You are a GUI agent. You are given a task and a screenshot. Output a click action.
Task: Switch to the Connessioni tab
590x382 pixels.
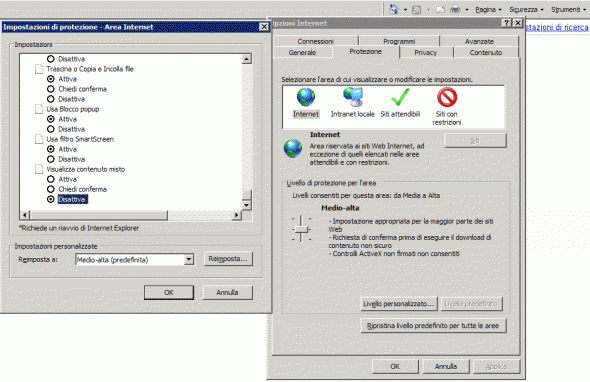pyautogui.click(x=315, y=41)
